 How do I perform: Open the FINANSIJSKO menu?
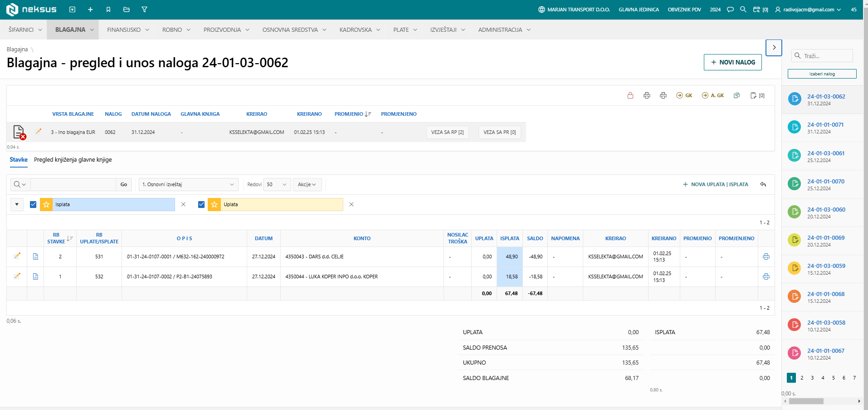[128, 30]
